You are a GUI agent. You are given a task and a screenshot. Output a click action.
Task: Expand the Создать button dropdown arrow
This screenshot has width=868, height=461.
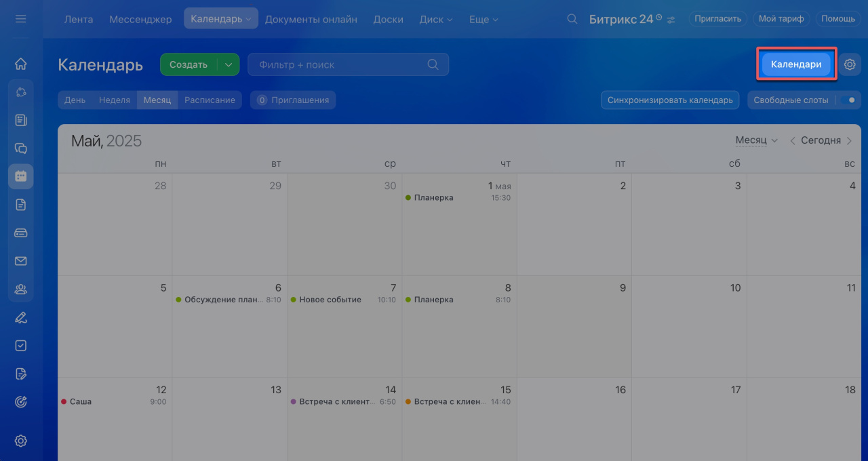(229, 64)
